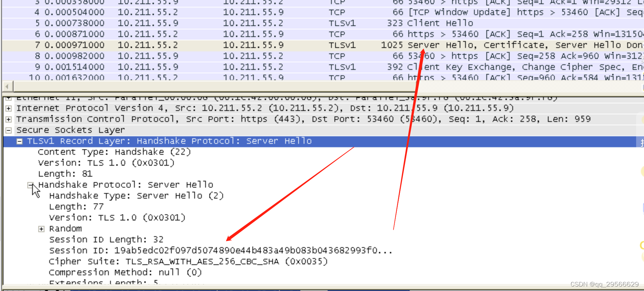Image resolution: width=644 pixels, height=291 pixels.
Task: Expand the Random field node
Action: [41, 229]
